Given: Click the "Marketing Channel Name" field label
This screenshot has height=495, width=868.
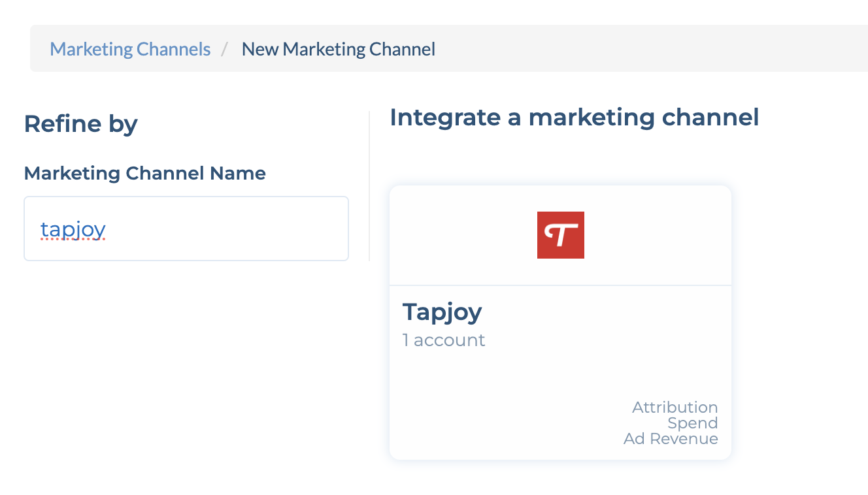Looking at the screenshot, I should (x=145, y=174).
